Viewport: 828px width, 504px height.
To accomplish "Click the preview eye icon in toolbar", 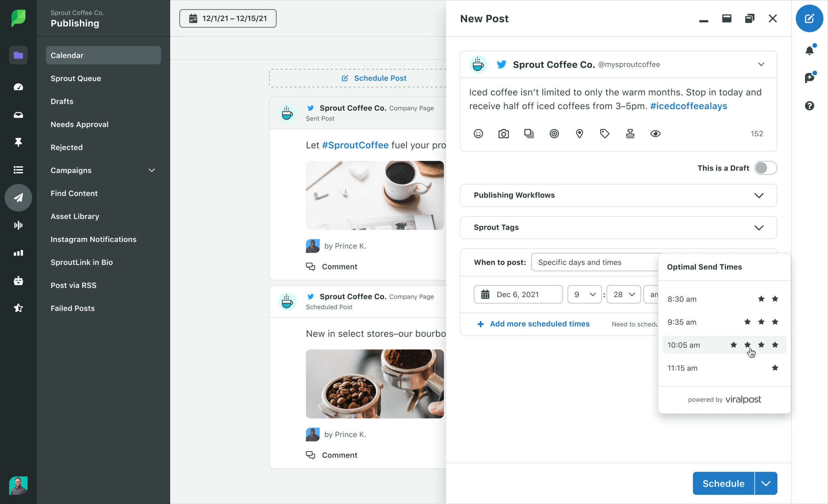I will click(x=656, y=134).
